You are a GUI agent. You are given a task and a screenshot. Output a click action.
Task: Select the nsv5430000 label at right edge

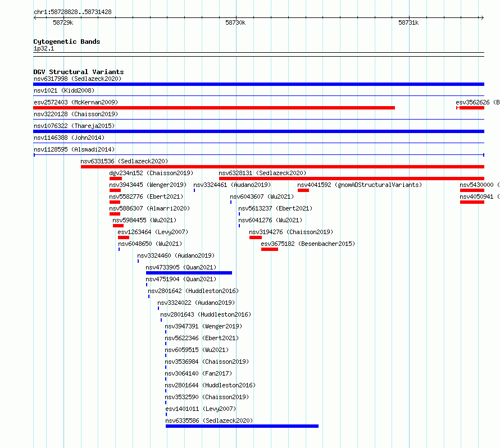pos(480,185)
